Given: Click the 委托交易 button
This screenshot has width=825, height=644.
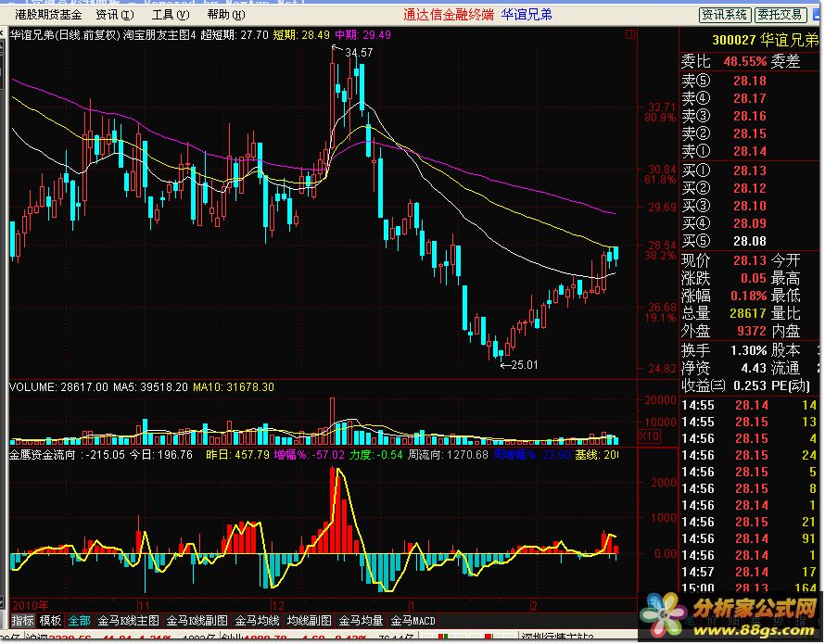Looking at the screenshot, I should 781,15.
